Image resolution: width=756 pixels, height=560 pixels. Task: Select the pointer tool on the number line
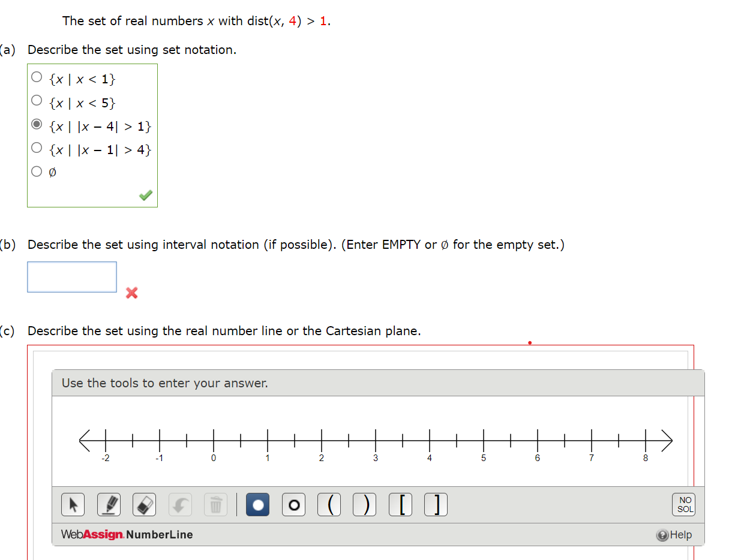[x=73, y=504]
